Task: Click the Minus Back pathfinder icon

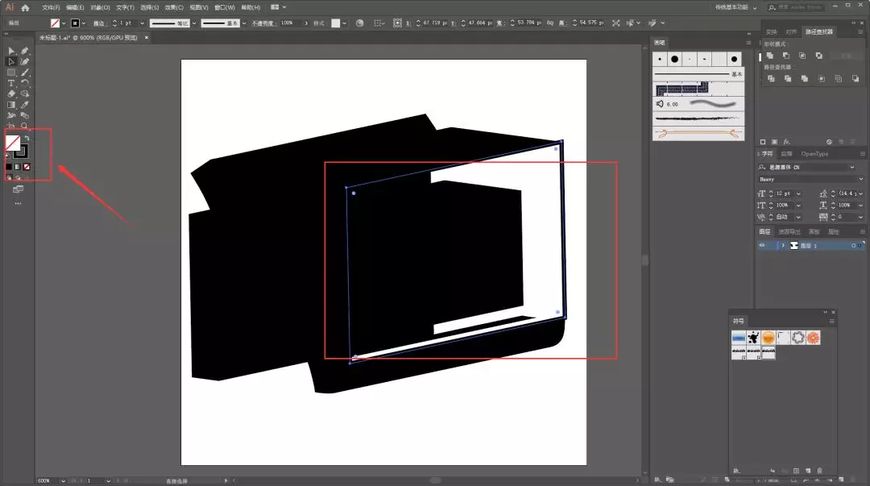Action: click(x=855, y=79)
